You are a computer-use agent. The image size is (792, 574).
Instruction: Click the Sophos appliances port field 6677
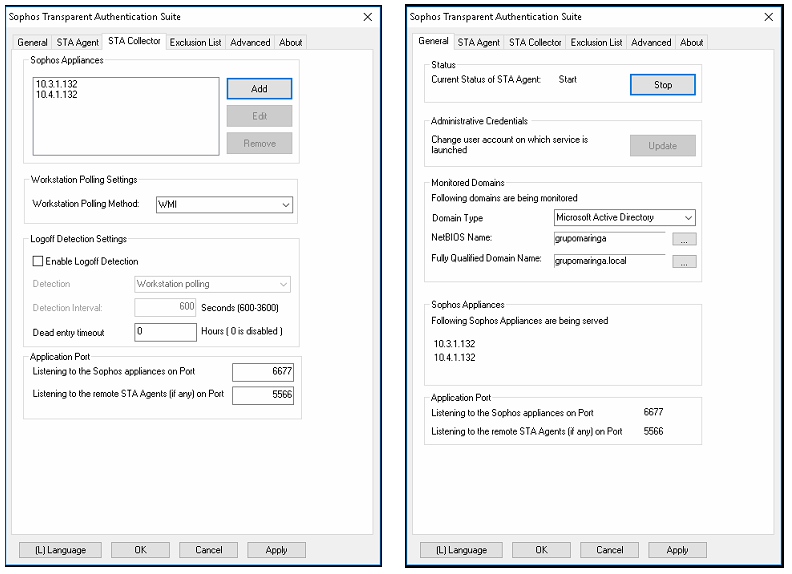[x=262, y=372]
